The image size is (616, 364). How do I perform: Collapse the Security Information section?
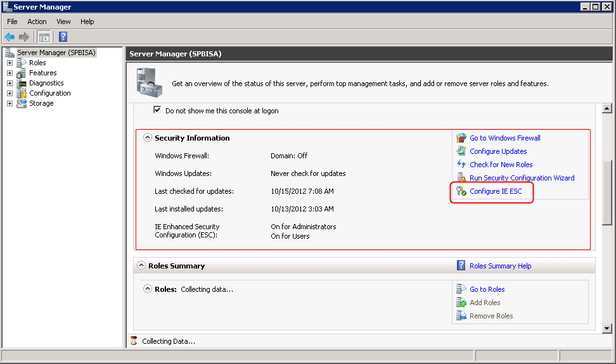click(147, 137)
